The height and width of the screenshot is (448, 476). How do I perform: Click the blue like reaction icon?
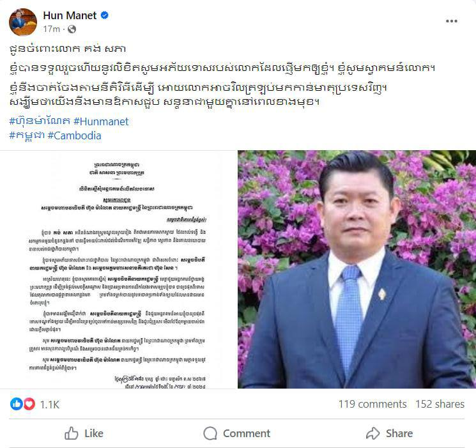coord(17,404)
